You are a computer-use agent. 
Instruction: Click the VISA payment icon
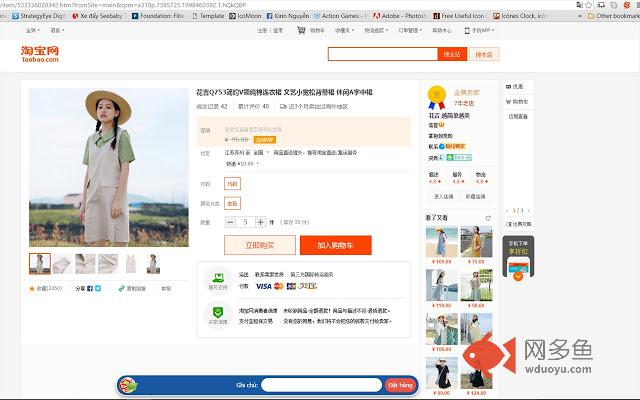tap(264, 286)
